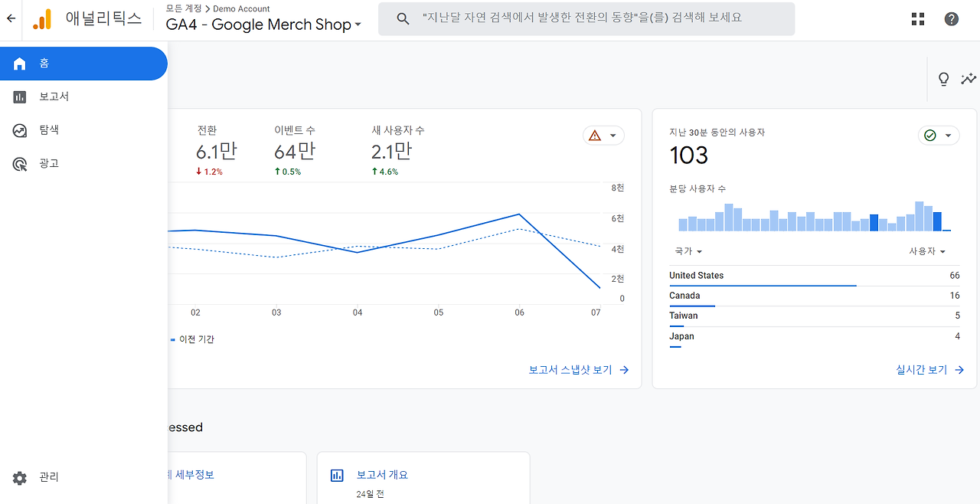Screen dimensions: 980x504
Task: Select the 홈 menu item
Action: coord(83,64)
